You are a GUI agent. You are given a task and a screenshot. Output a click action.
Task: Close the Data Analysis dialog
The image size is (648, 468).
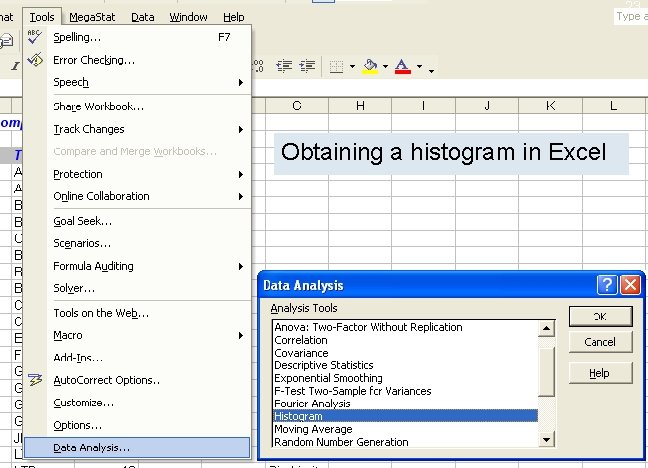[631, 285]
